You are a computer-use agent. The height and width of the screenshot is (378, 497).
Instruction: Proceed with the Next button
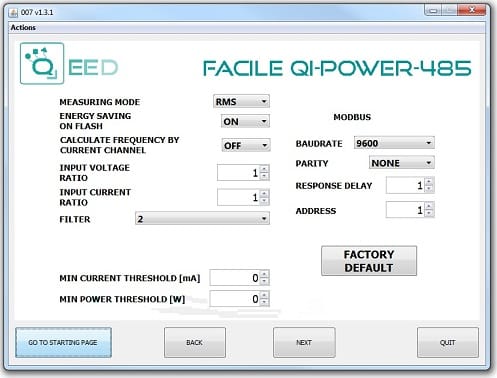pos(304,342)
